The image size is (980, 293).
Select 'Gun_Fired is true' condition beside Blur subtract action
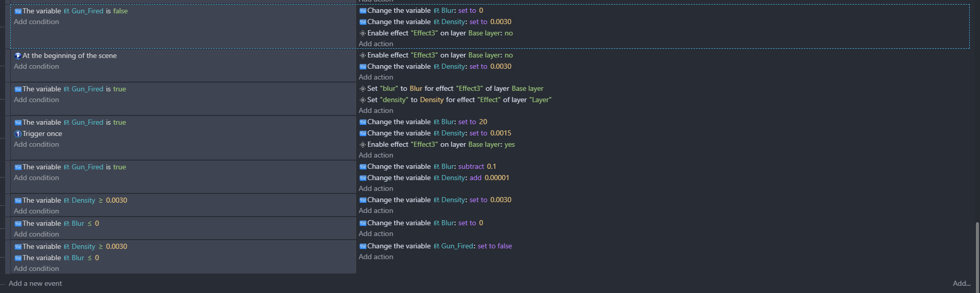click(x=70, y=167)
